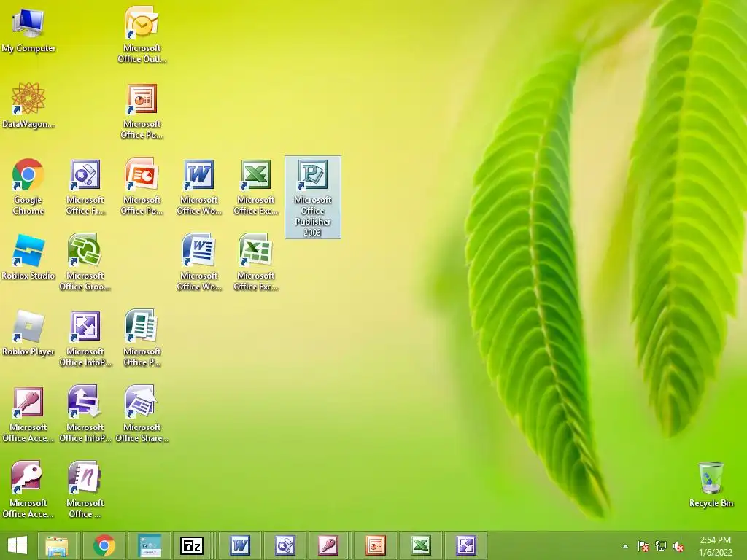Select the Microsoft Office P... shortcut with teal pages icon
This screenshot has height=560, width=747.
tap(142, 338)
